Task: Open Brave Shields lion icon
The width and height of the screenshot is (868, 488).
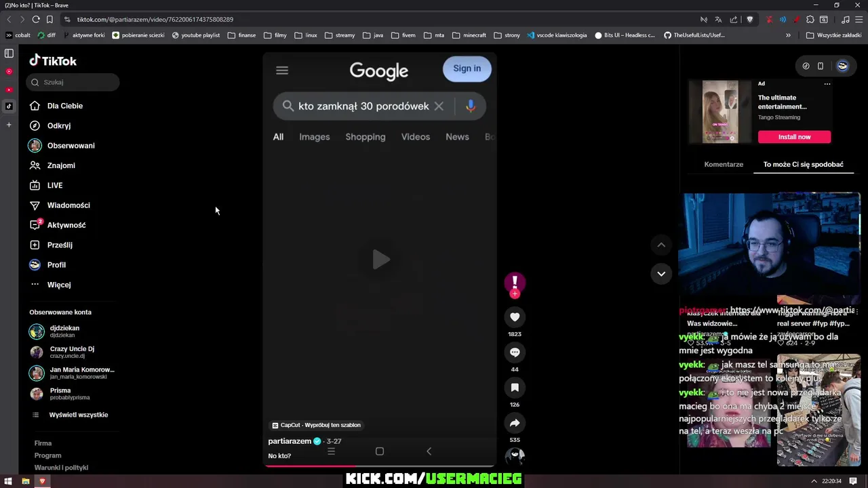Action: (x=749, y=20)
